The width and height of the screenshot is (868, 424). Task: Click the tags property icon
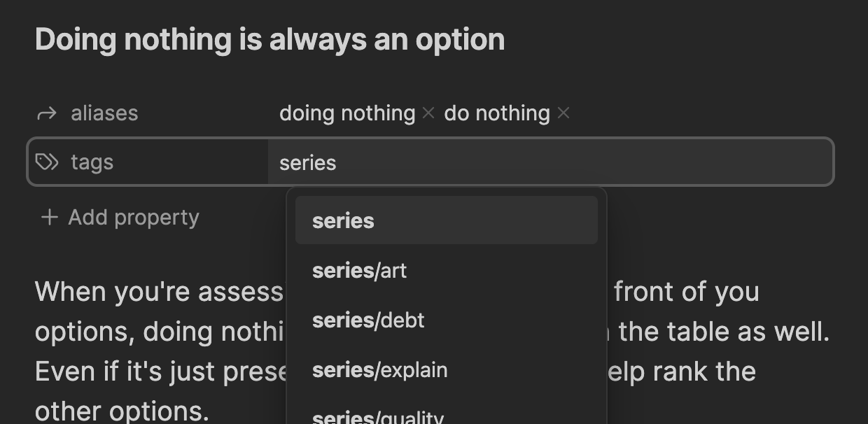click(47, 162)
